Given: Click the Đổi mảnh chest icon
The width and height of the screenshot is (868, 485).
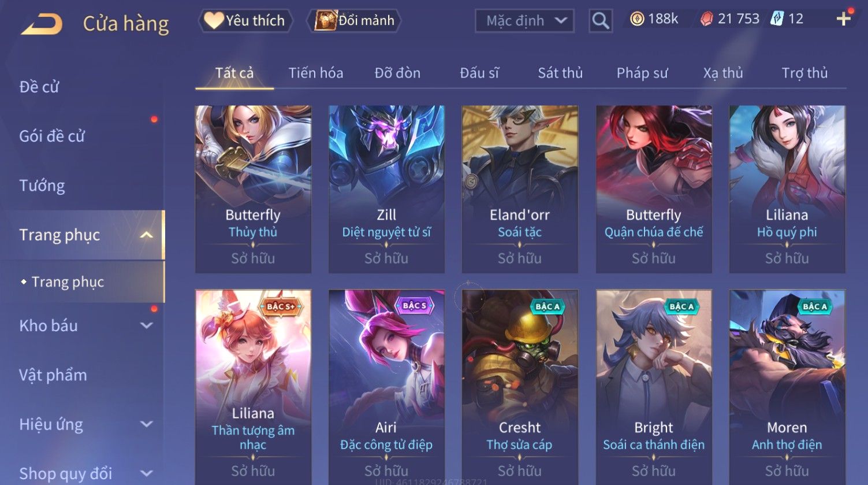Looking at the screenshot, I should (x=325, y=20).
